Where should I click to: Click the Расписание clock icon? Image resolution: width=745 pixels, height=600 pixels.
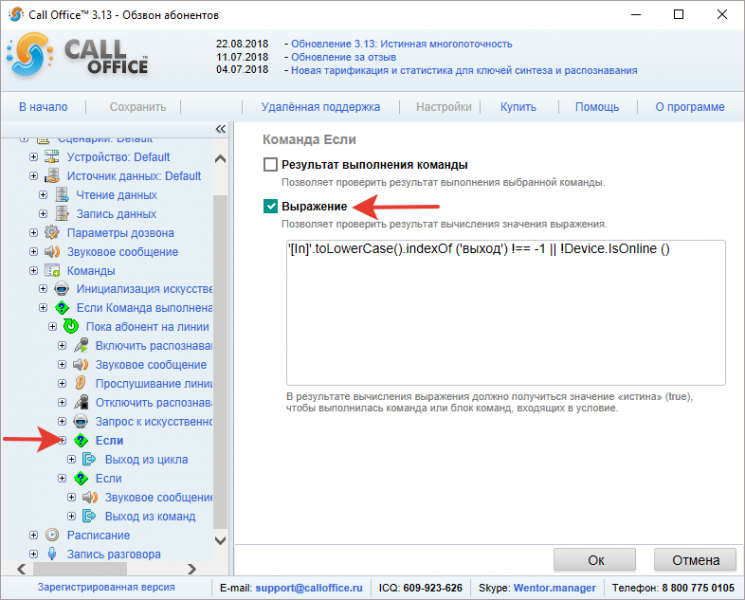[x=52, y=535]
